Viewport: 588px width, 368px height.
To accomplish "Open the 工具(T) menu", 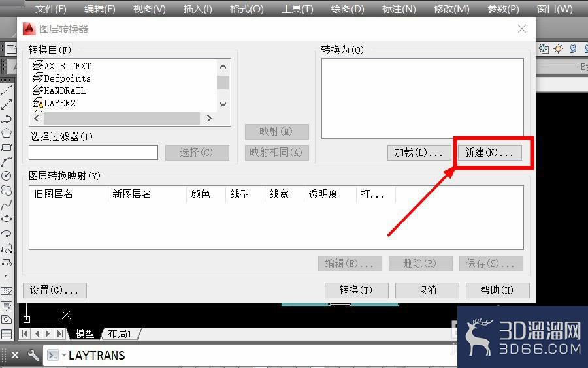I will tap(297, 8).
